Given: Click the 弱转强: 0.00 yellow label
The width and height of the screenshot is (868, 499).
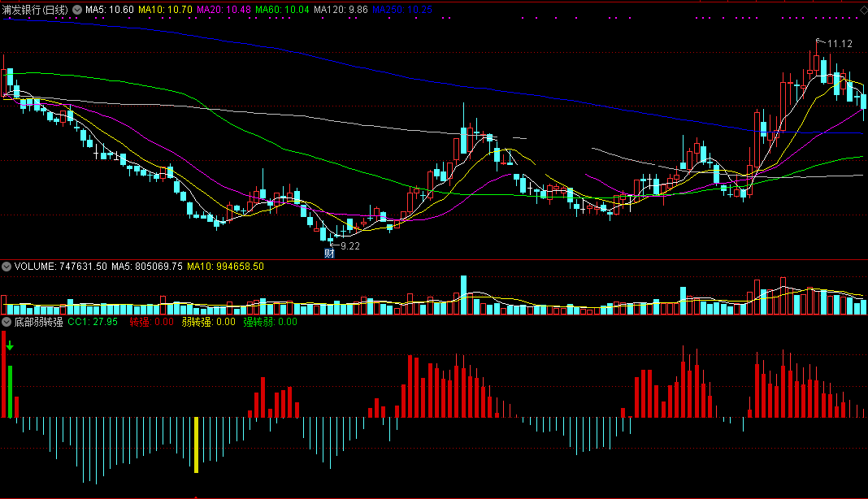Looking at the screenshot, I should [x=209, y=322].
